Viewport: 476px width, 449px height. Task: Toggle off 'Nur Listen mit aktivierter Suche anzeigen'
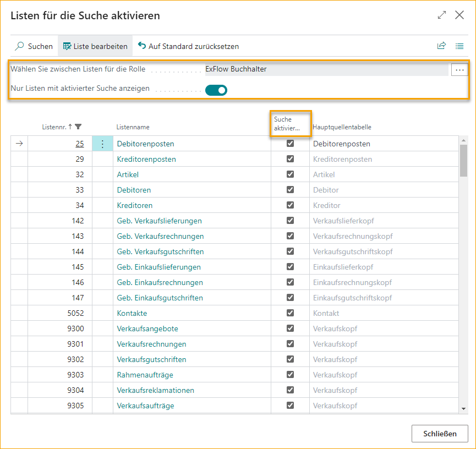[216, 90]
